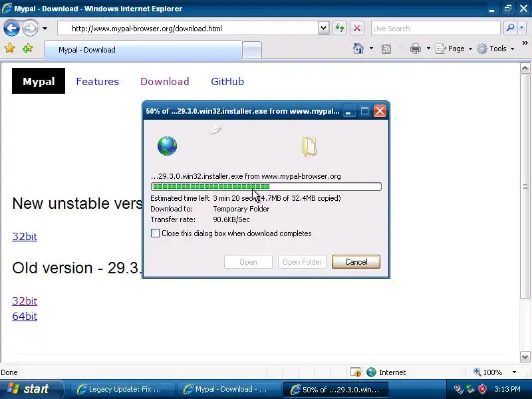Click the globe icon in download dialog
532x399 pixels.
(x=167, y=146)
